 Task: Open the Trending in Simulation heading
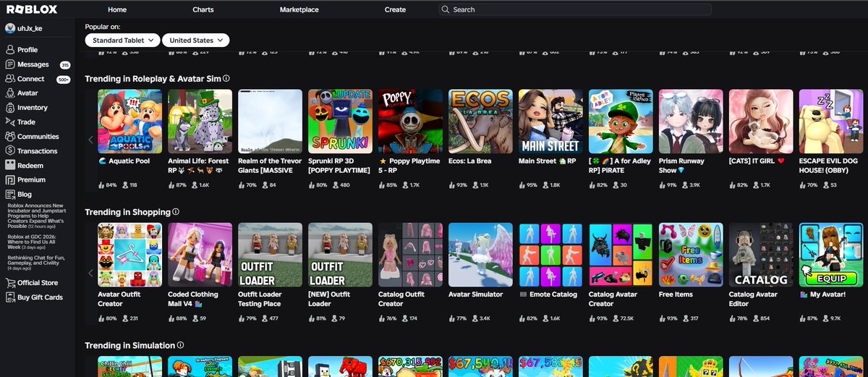(x=130, y=346)
